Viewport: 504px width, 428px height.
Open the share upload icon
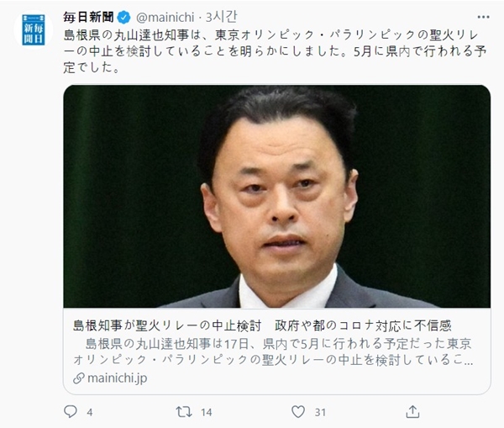(x=412, y=411)
